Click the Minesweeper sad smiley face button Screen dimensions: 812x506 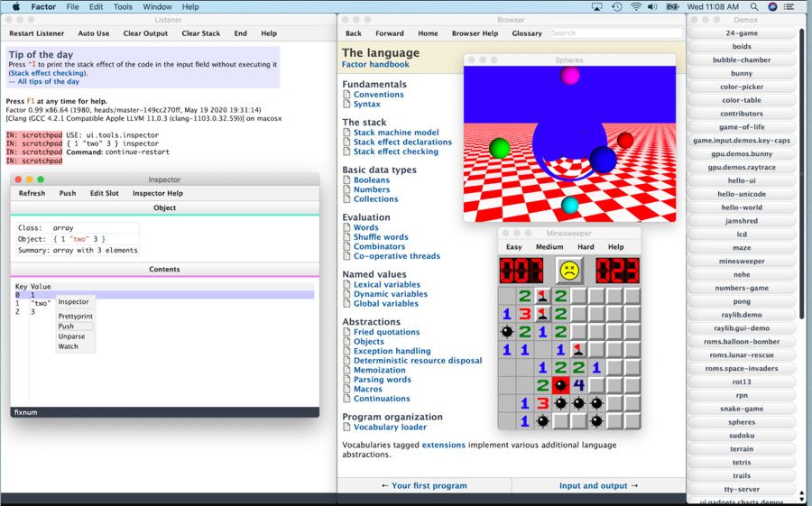tap(569, 271)
